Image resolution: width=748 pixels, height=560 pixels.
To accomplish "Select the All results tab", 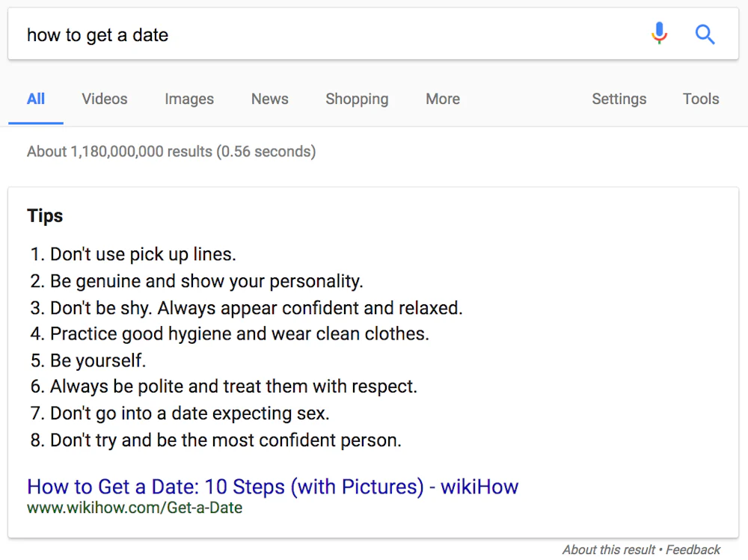I will point(36,99).
